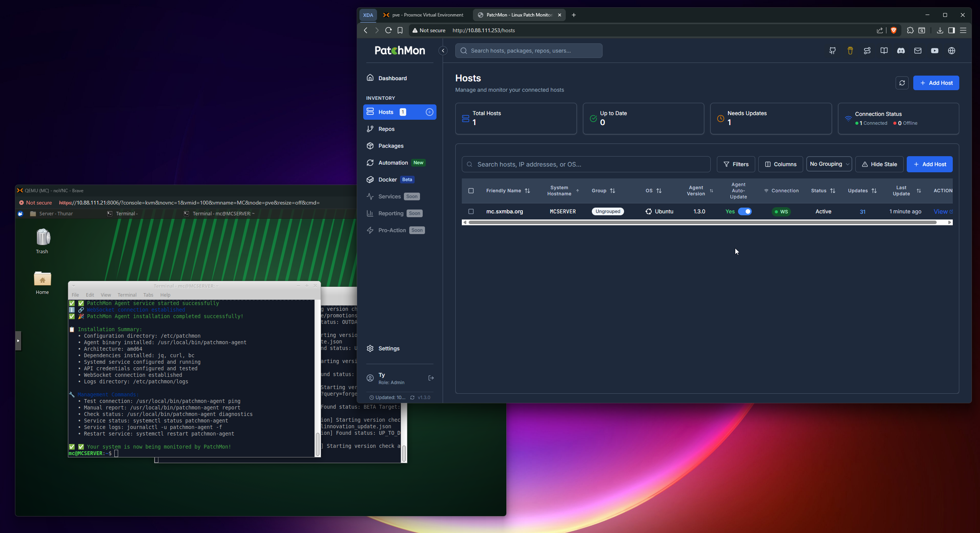Click the refresh icon next to Add Host
The width and height of the screenshot is (980, 533).
click(x=902, y=83)
